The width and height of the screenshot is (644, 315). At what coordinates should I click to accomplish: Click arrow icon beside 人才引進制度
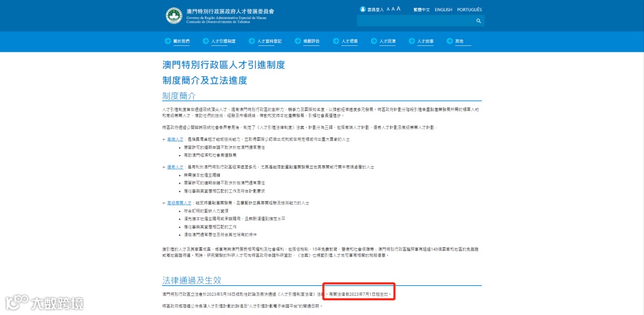(205, 41)
